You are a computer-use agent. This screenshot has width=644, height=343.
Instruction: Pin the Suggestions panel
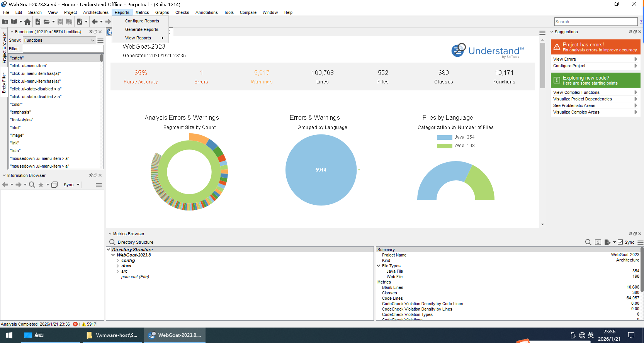[630, 32]
